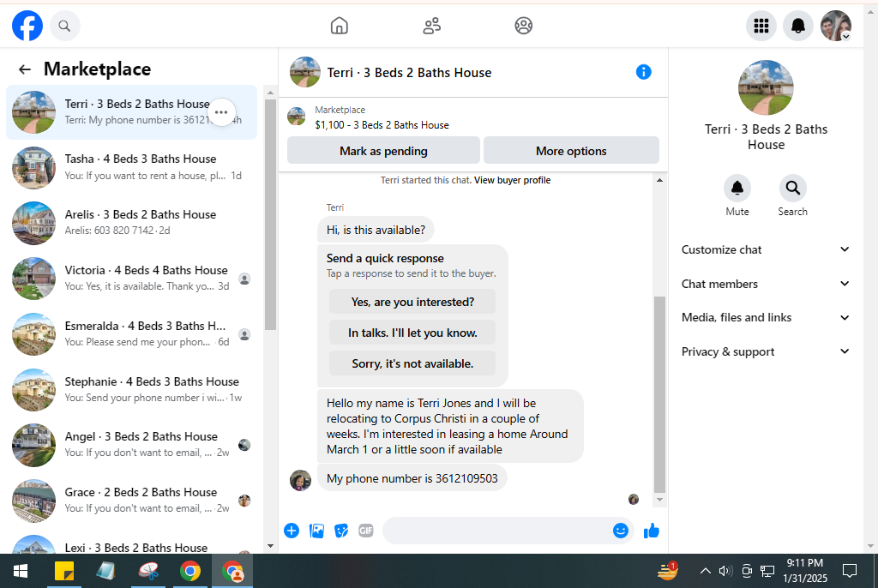Click message pane scrollbar down arrow
878x588 pixels.
tap(659, 500)
